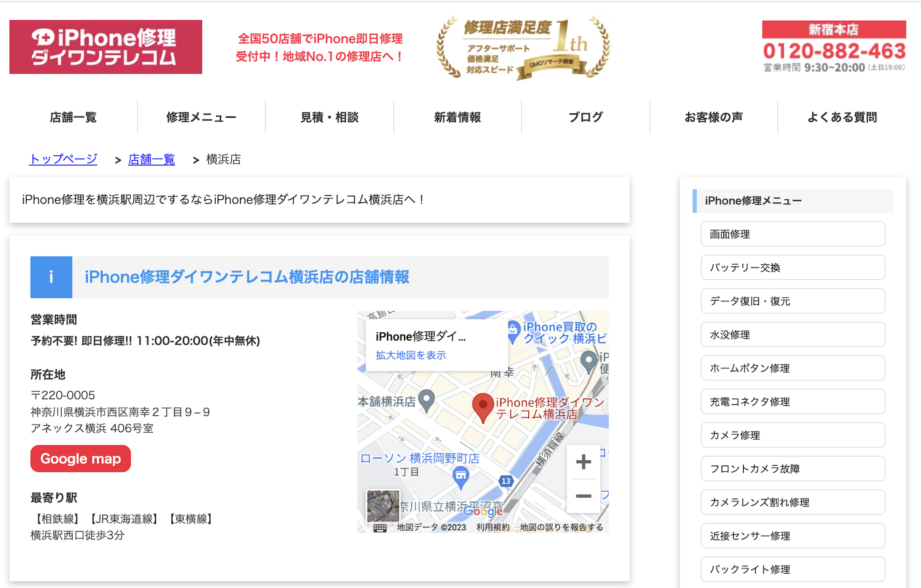Follow the トップページ breadcrumb link
Viewport: 921px width, 588px height.
point(64,159)
